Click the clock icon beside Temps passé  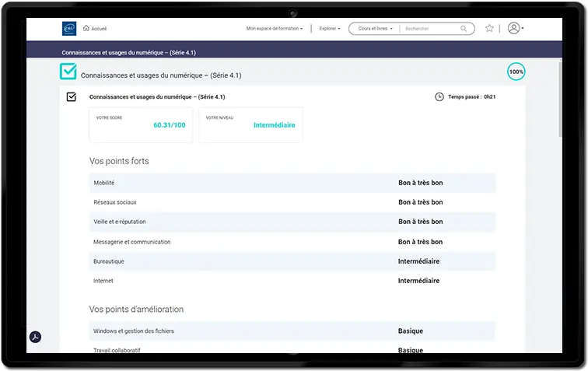[439, 97]
